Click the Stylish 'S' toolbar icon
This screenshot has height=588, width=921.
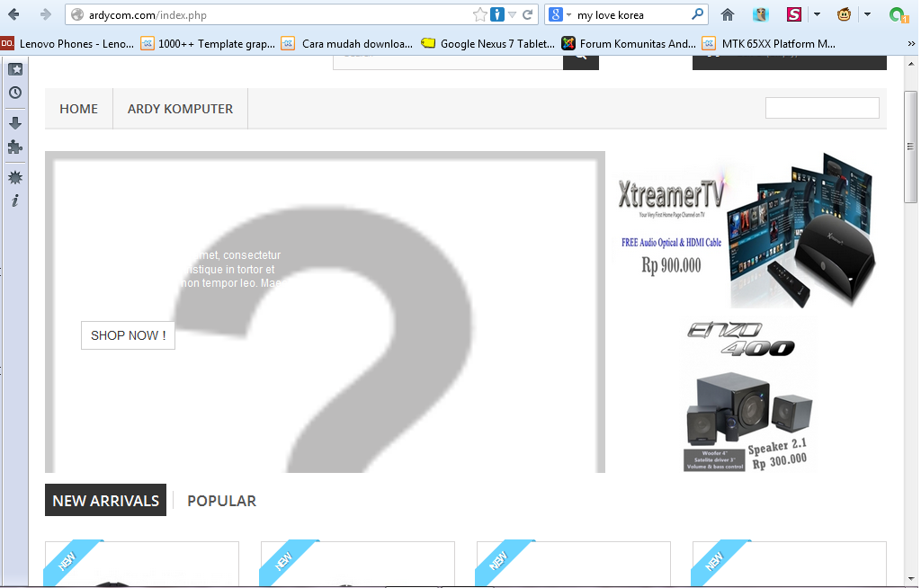pyautogui.click(x=792, y=14)
